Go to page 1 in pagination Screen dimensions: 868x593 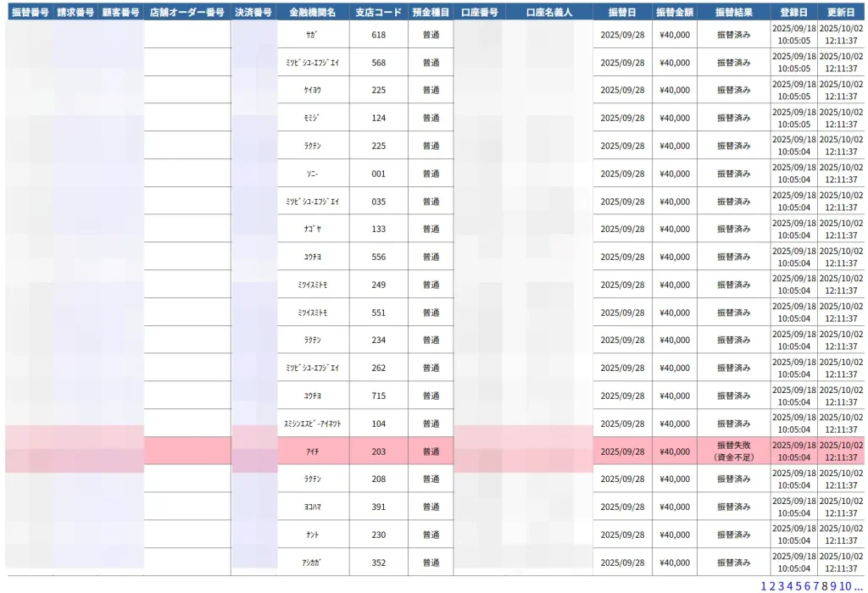click(764, 586)
